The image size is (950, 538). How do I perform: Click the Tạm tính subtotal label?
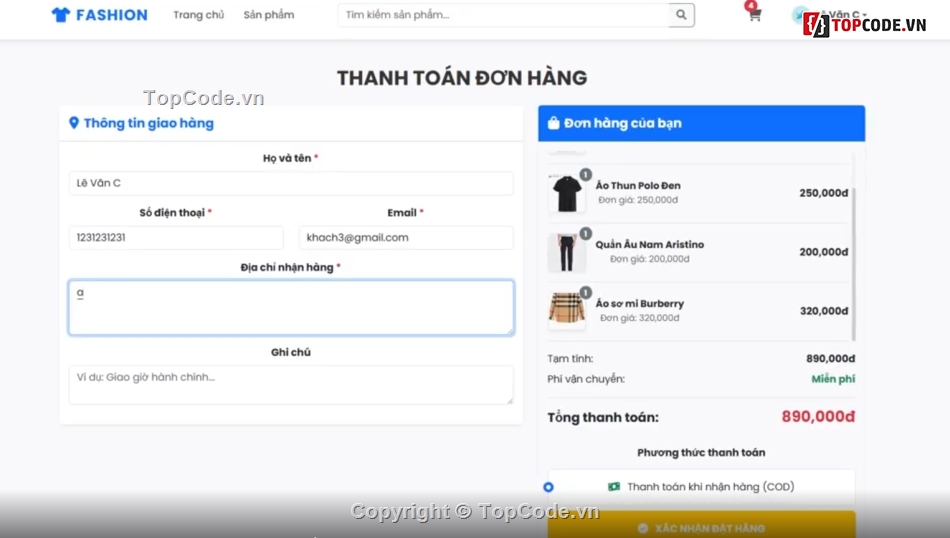[570, 359]
